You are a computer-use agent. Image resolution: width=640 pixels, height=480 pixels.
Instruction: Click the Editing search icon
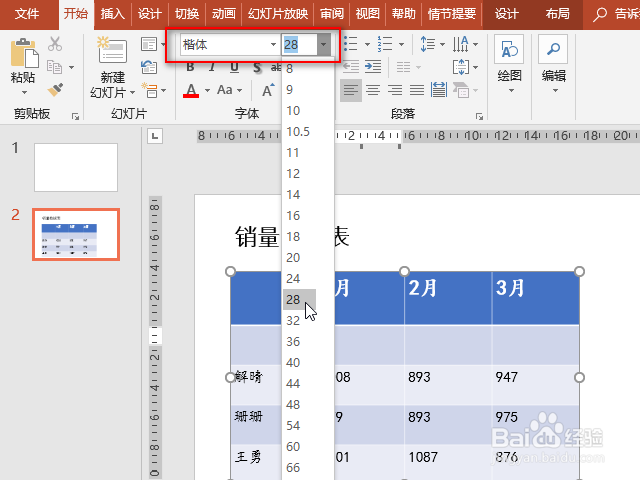pyautogui.click(x=553, y=49)
